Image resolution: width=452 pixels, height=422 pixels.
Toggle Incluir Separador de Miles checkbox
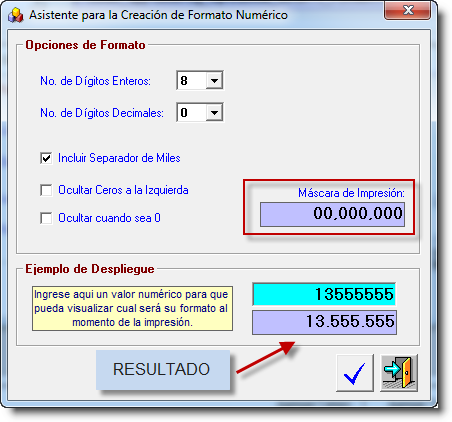[46, 158]
